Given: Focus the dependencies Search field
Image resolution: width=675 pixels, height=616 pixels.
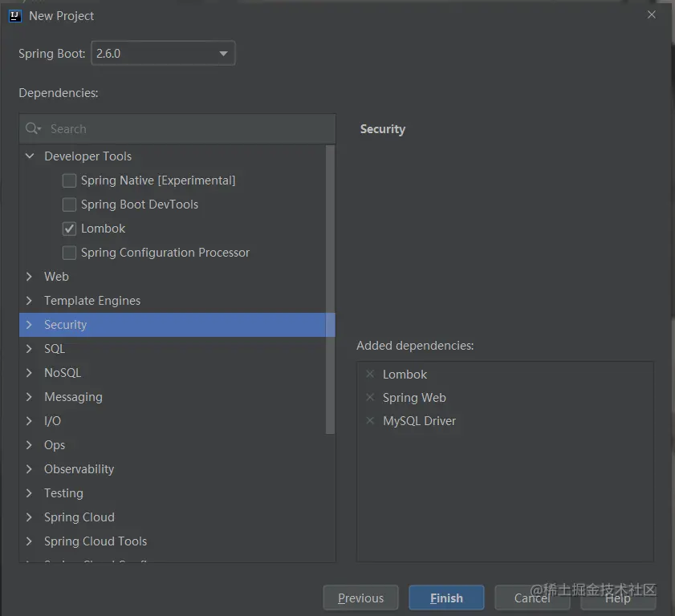Looking at the screenshot, I should [x=177, y=128].
